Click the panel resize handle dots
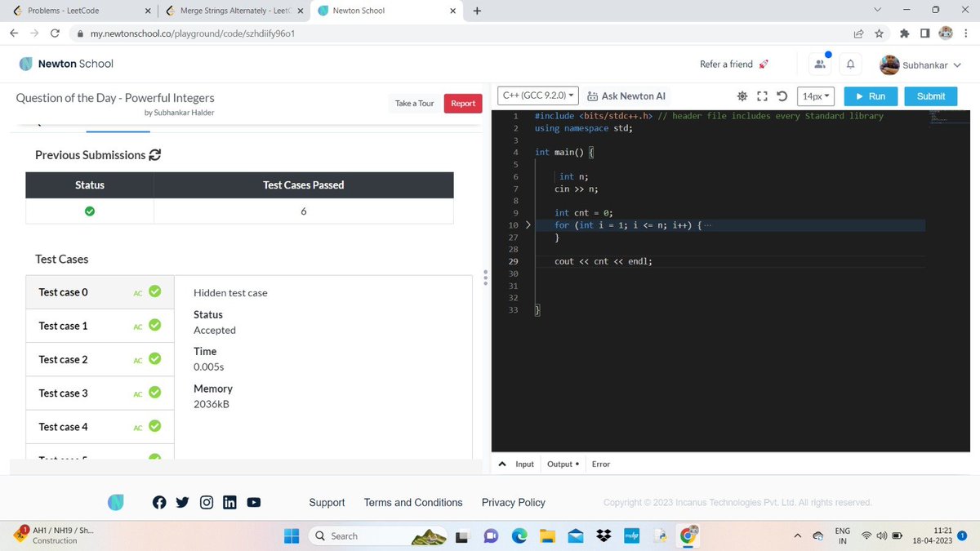Screen dimensions: 980x551 pyautogui.click(x=486, y=277)
